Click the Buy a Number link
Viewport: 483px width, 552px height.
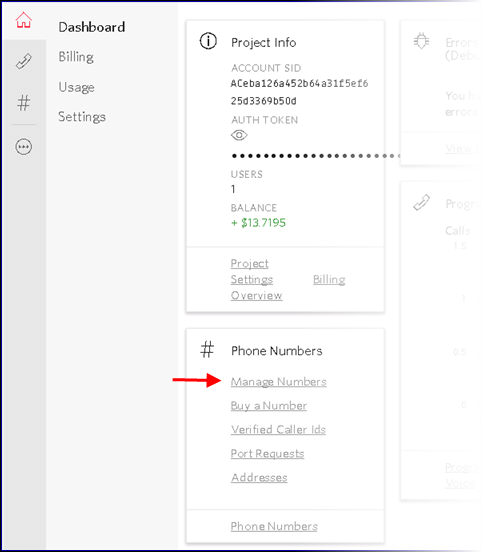click(x=269, y=406)
